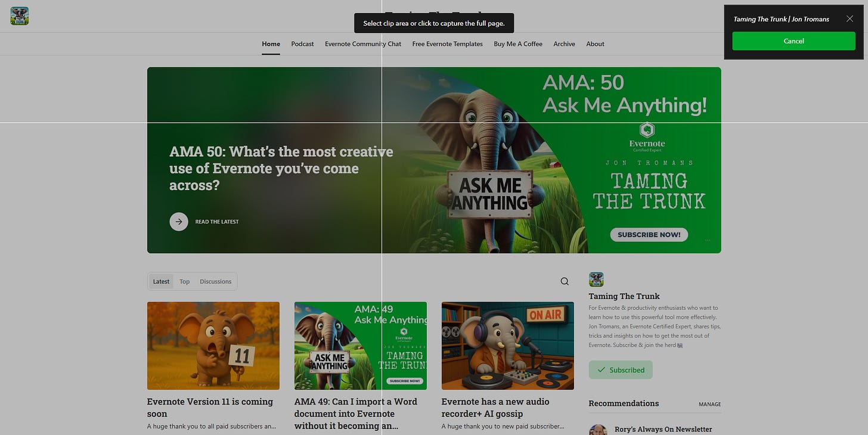This screenshot has width=868, height=435.
Task: Open the About page
Action: pyautogui.click(x=595, y=44)
